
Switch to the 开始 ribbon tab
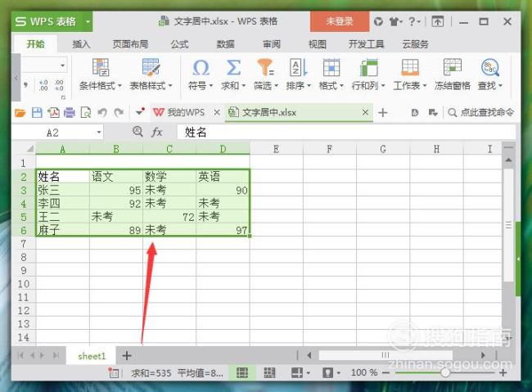[36, 44]
